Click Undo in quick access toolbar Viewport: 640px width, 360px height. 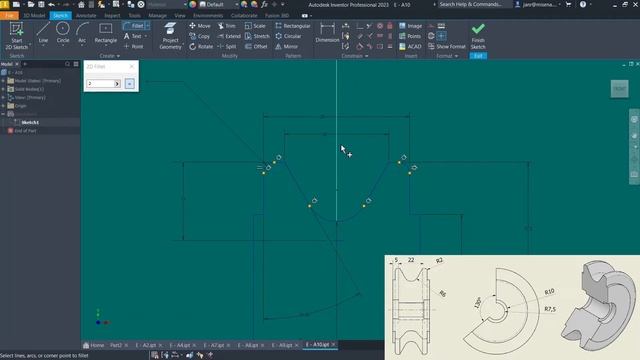point(51,4)
